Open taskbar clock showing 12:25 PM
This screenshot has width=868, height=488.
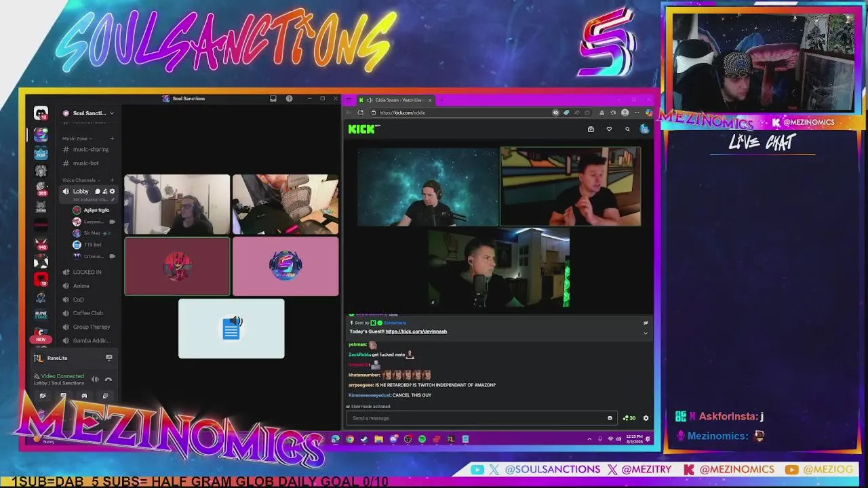[x=635, y=439]
